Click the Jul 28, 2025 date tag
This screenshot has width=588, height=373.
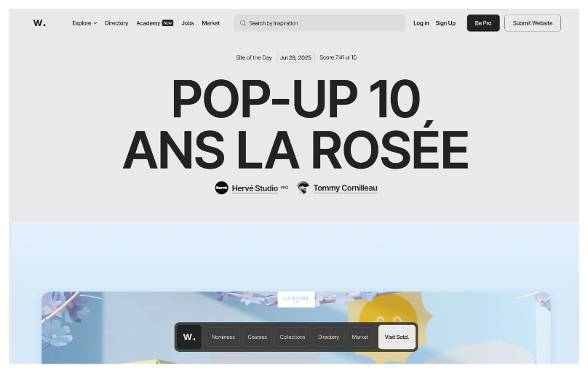[x=295, y=57]
